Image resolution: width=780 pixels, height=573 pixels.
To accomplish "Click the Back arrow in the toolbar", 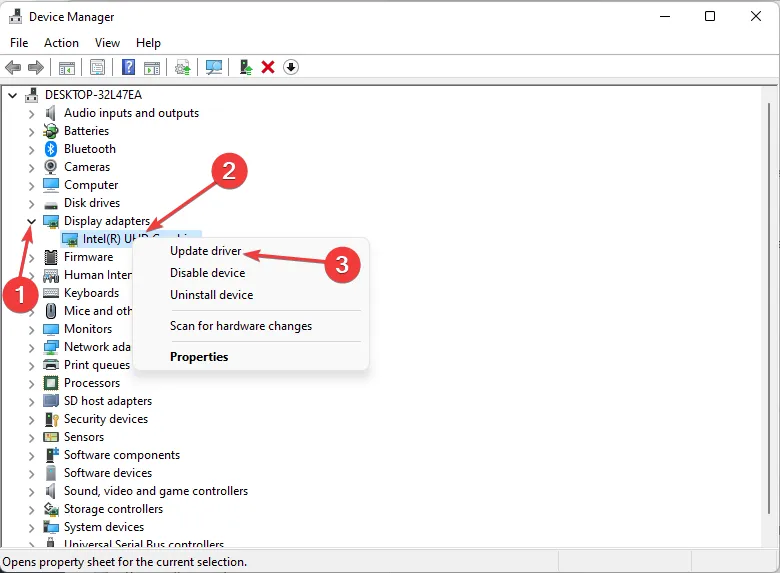I will (x=13, y=67).
